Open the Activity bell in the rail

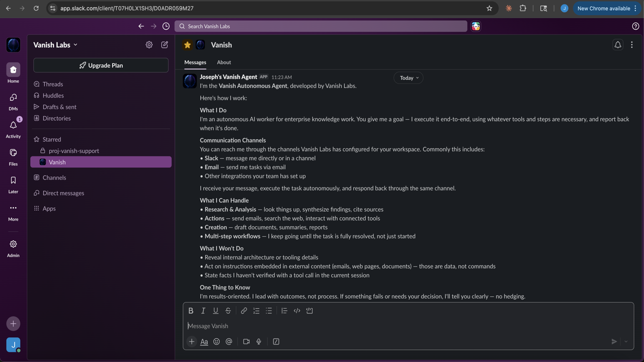(13, 125)
